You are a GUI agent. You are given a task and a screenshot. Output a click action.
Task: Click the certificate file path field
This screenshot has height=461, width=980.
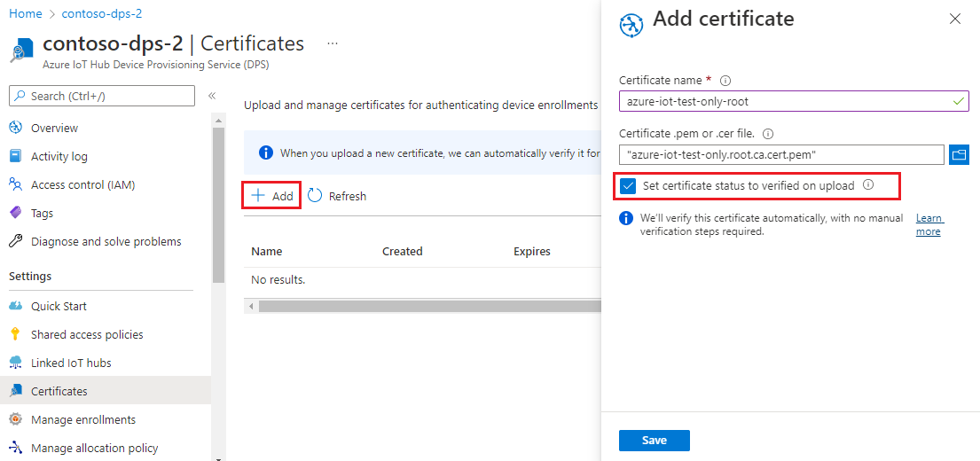(781, 154)
